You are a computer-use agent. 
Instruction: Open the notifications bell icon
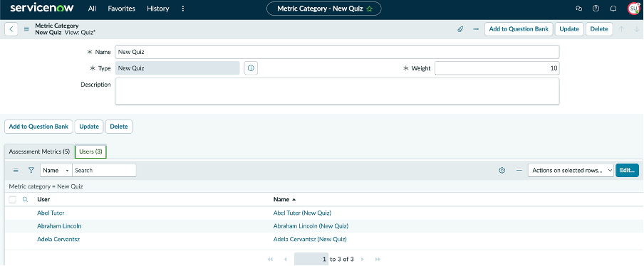(613, 9)
